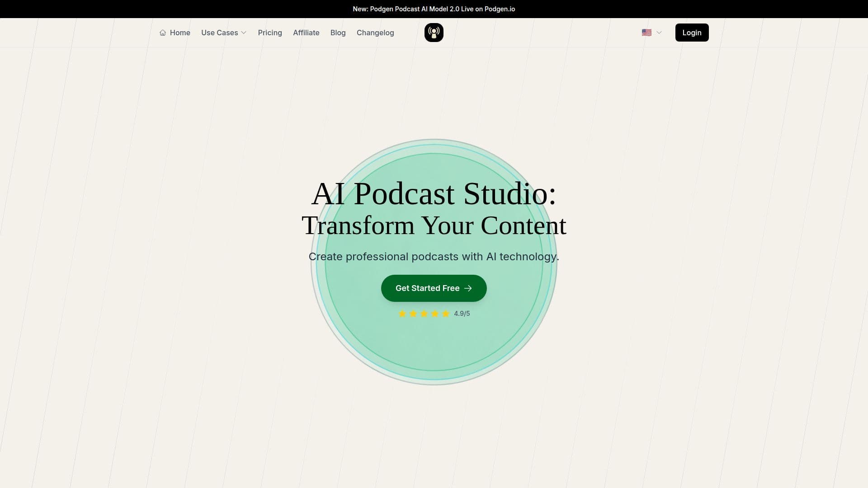This screenshot has height=488, width=868.
Task: Go to the Home navigation link
Action: click(175, 33)
